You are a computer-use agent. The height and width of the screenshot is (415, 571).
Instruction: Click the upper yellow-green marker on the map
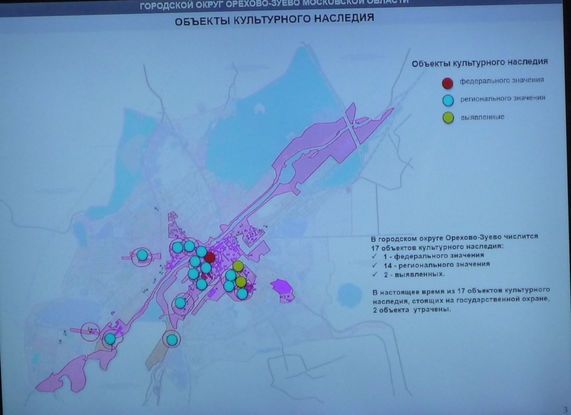coord(238,267)
